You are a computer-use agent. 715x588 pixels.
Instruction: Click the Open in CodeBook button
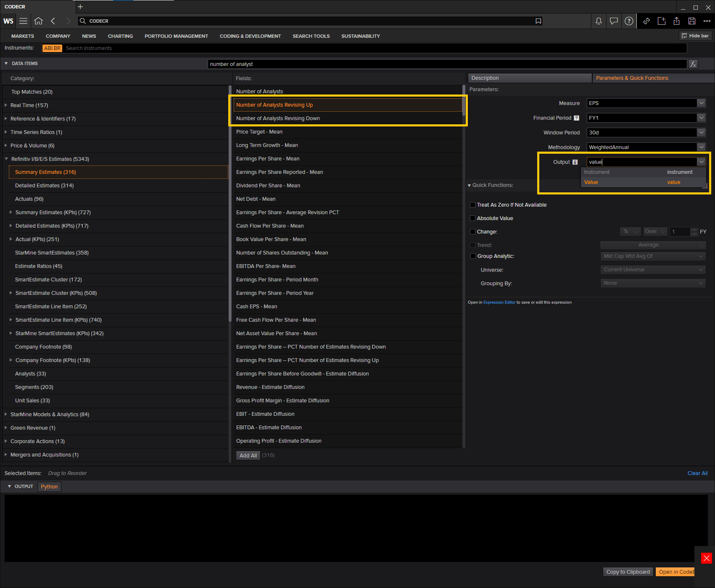pyautogui.click(x=675, y=572)
